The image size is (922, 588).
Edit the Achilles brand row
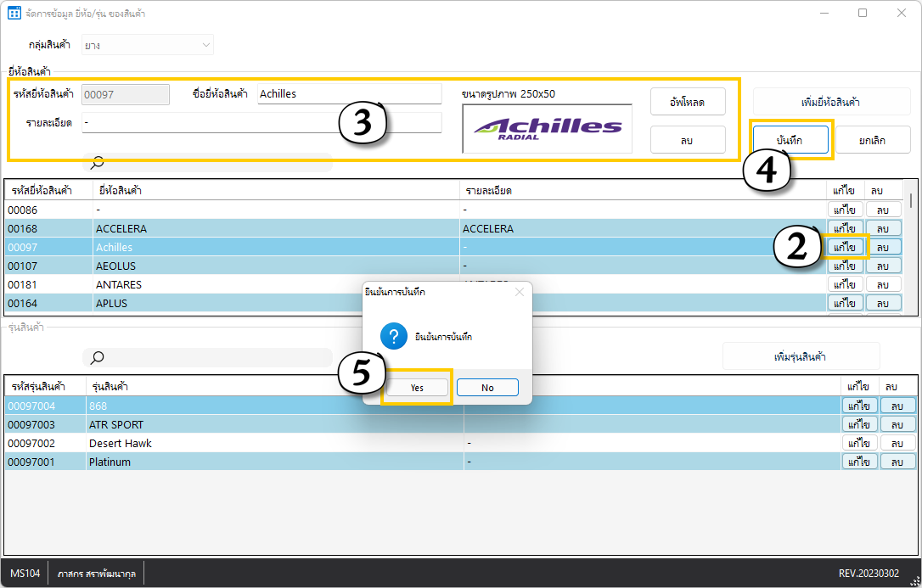pyautogui.click(x=846, y=248)
